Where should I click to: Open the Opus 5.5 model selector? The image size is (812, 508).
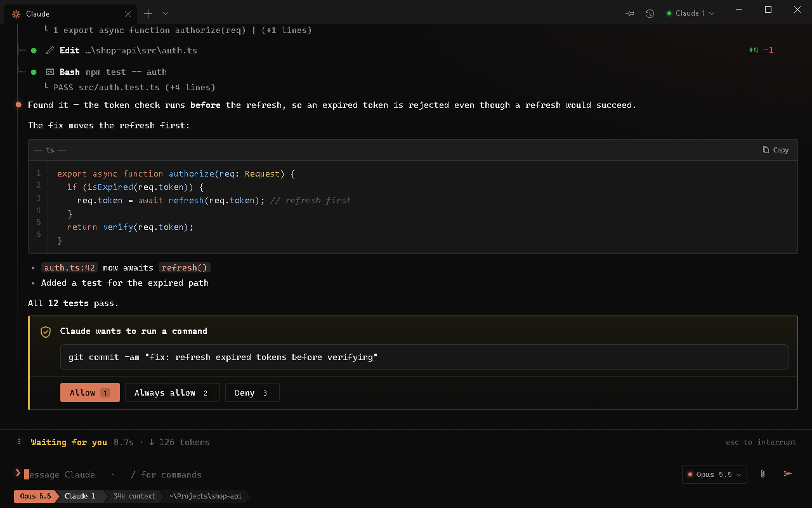click(714, 474)
